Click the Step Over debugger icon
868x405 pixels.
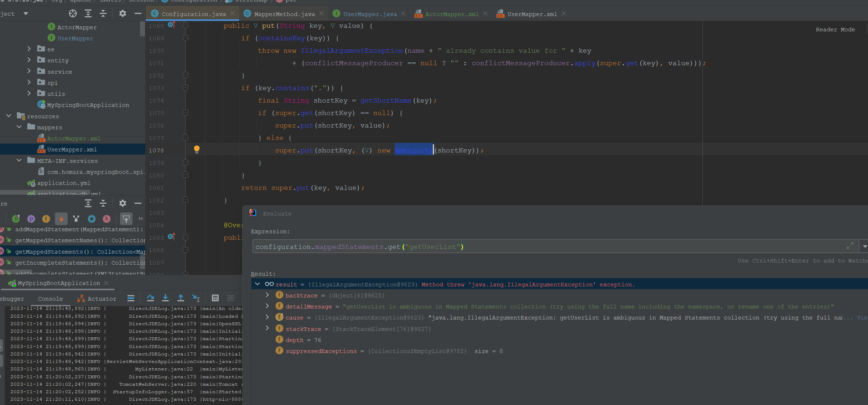(150, 298)
